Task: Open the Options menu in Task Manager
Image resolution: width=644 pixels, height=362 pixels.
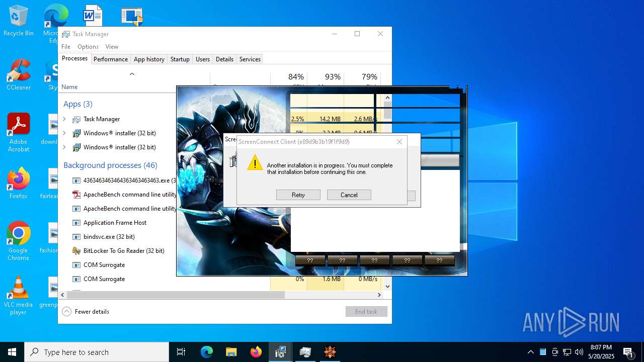Action: coord(88,47)
